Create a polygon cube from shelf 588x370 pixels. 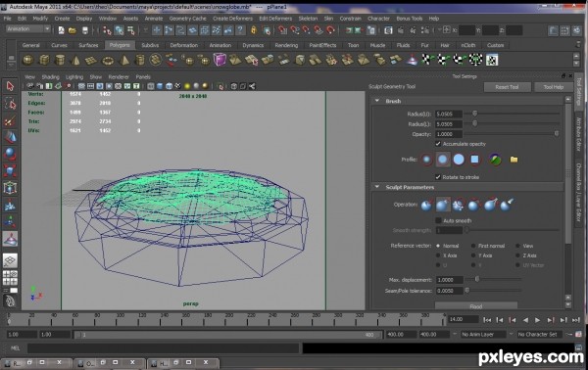click(44, 60)
